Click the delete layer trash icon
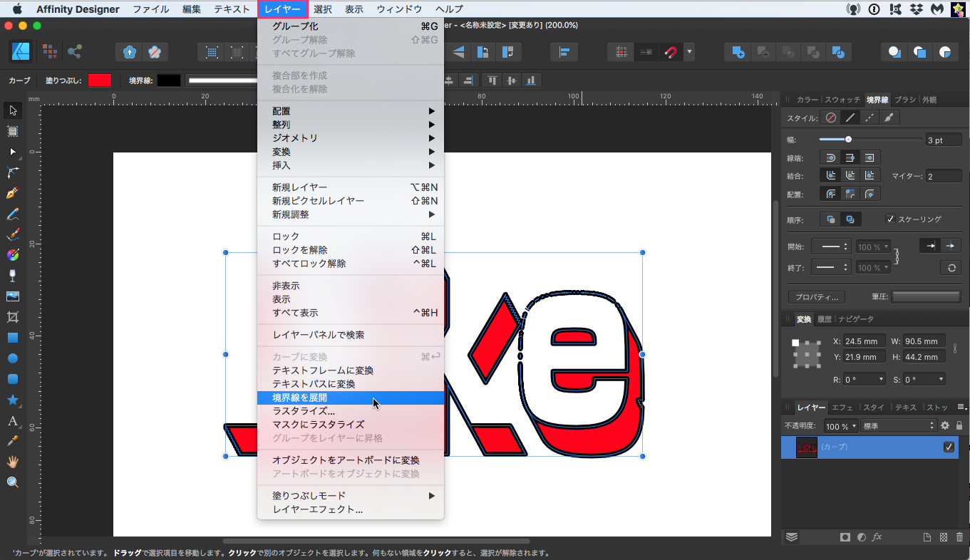Image resolution: width=970 pixels, height=560 pixels. pos(959,537)
